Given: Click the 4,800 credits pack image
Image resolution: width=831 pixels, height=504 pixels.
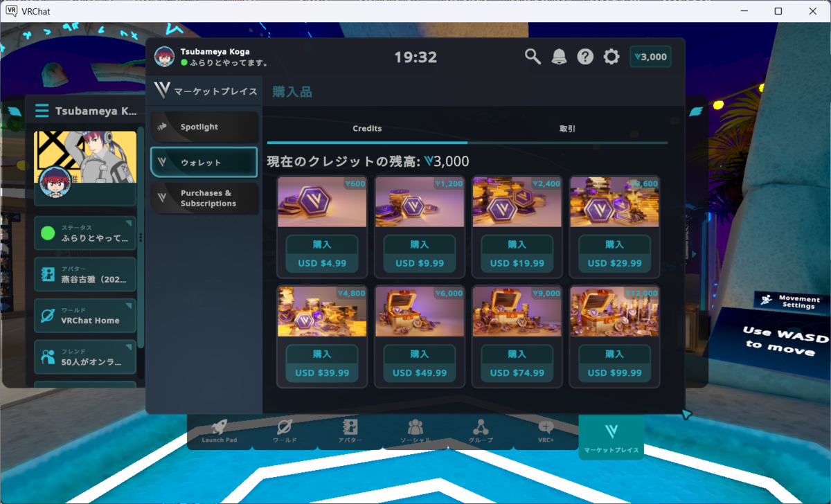Looking at the screenshot, I should (322, 312).
